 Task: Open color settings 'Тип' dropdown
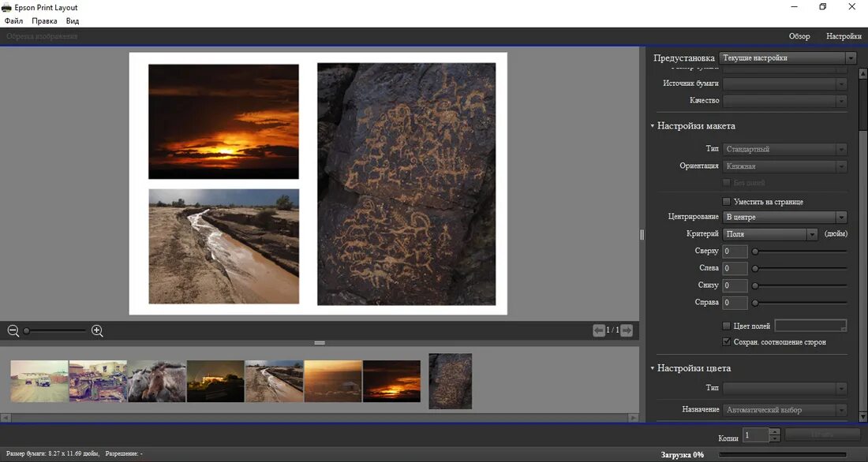pos(785,389)
